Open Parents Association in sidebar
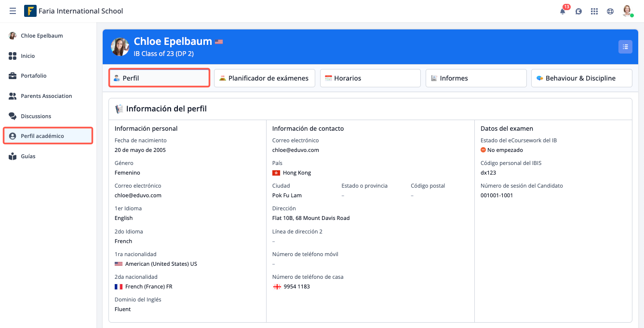This screenshot has height=328, width=644. coord(46,96)
